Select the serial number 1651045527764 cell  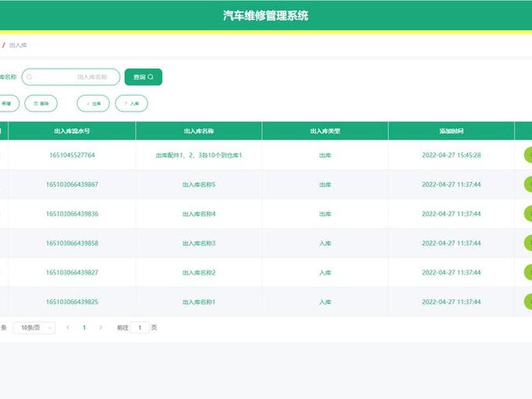click(72, 155)
